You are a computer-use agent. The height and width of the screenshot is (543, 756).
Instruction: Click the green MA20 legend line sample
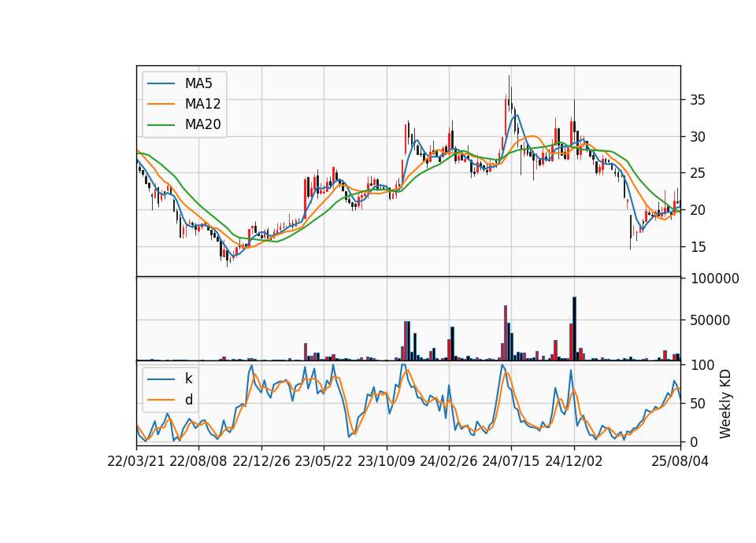point(161,125)
